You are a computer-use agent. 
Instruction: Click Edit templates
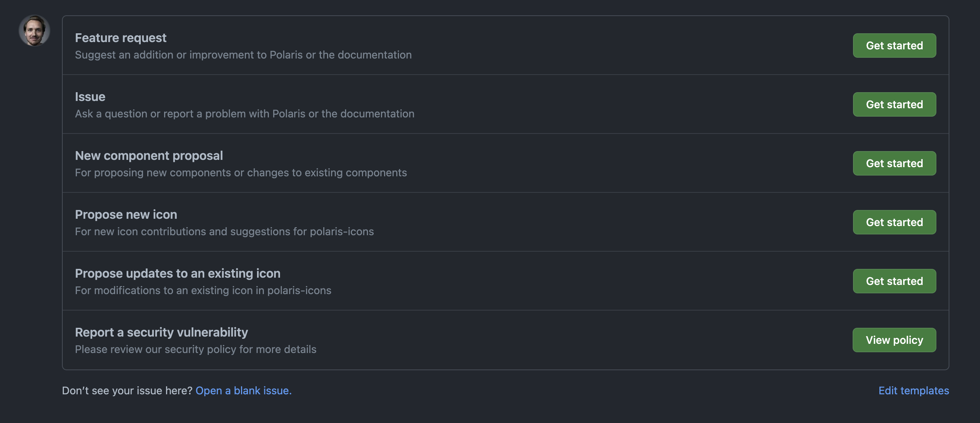[x=913, y=390]
